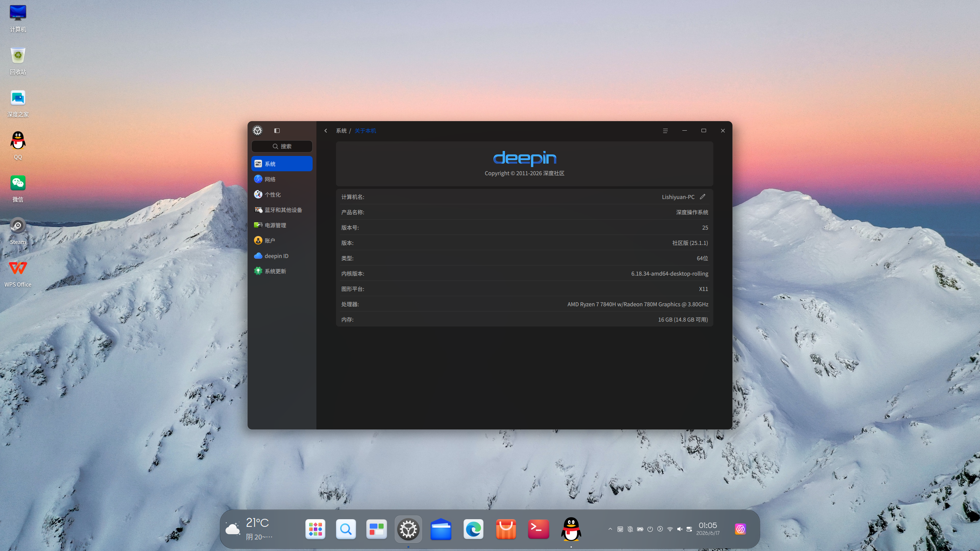The image size is (980, 551).
Task: Open 系统更新 in the sidebar
Action: (282, 271)
